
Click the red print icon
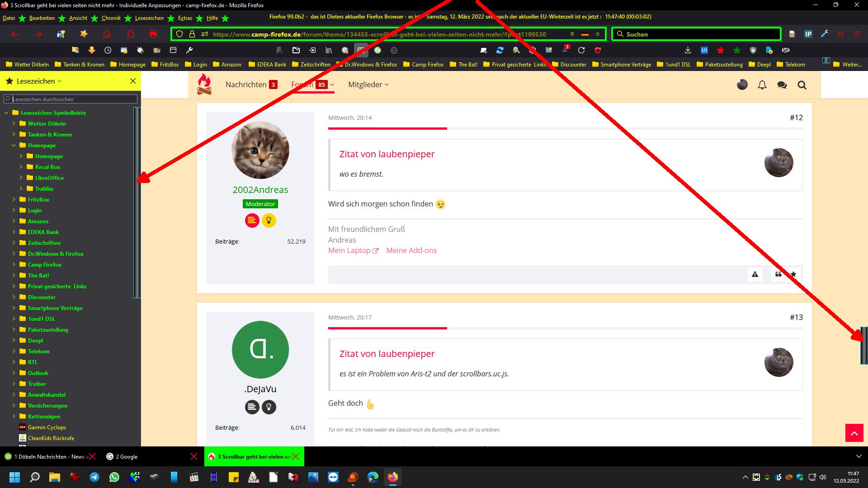point(153,34)
